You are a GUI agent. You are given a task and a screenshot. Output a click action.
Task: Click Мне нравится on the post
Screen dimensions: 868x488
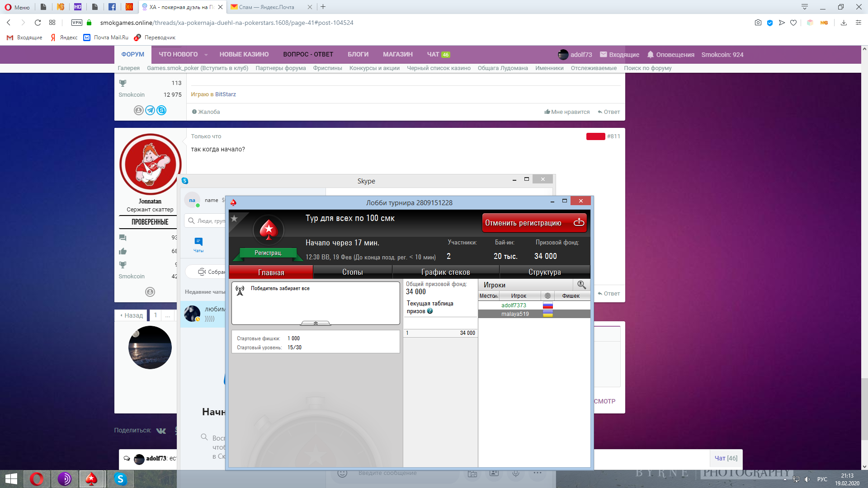point(567,112)
